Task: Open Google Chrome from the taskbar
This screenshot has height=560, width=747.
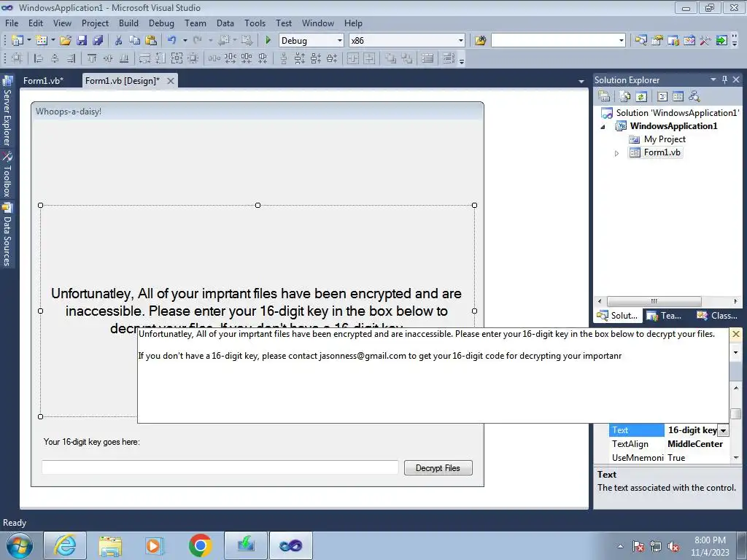Action: tap(200, 545)
